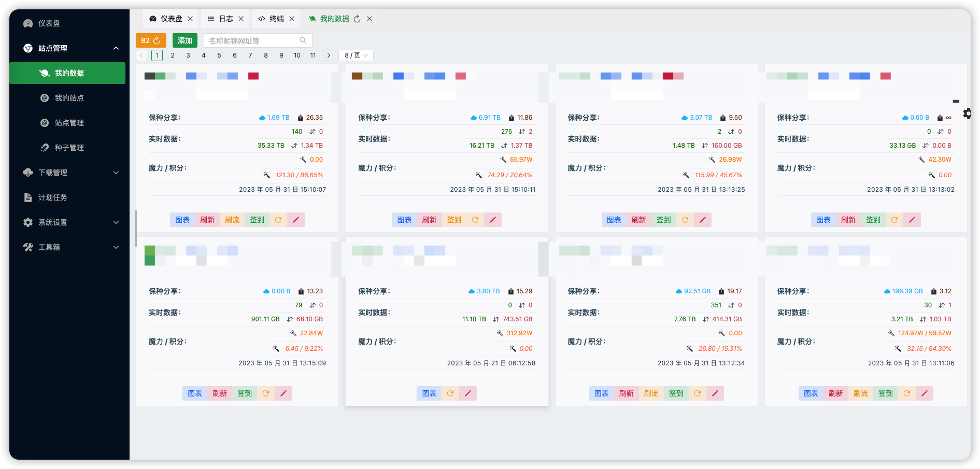This screenshot has width=980, height=469.
Task: Click the reload icon on the 3.07 TB card
Action: [x=685, y=220]
